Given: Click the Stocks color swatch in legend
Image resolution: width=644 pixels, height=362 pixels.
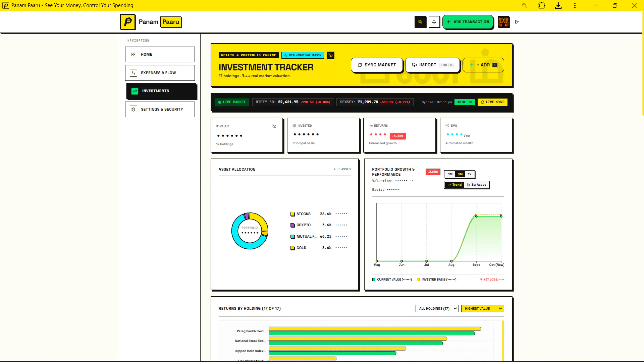Looking at the screenshot, I should point(292,214).
